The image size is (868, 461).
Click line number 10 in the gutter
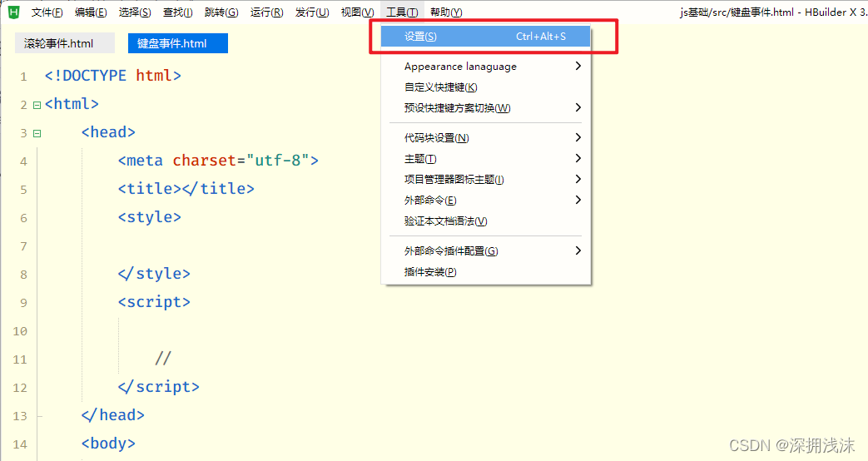20,331
